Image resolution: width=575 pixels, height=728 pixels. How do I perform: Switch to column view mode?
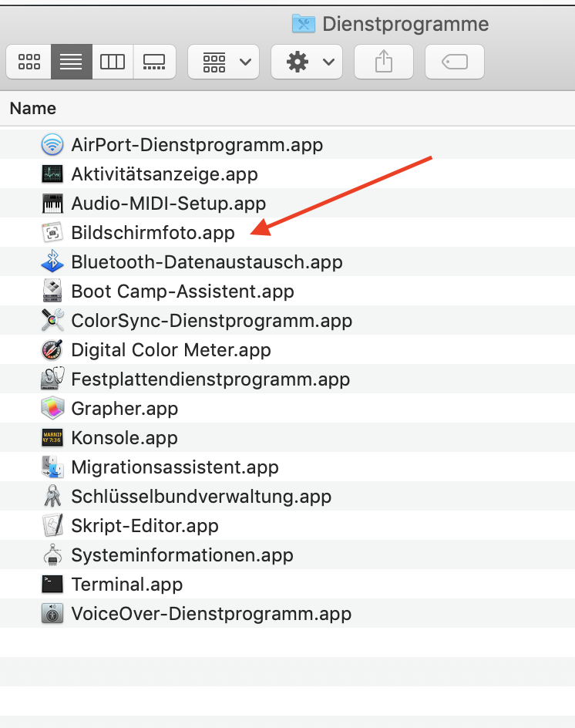113,62
